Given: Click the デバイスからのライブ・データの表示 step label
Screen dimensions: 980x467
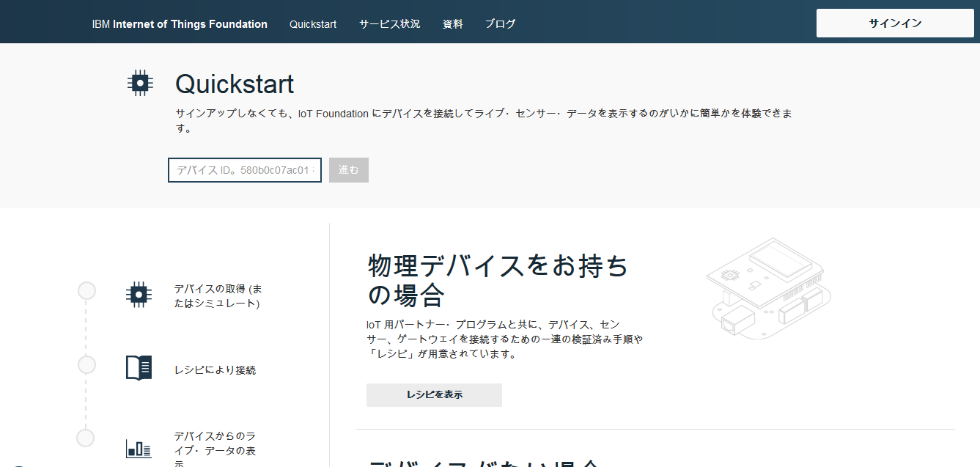Looking at the screenshot, I should [x=215, y=449].
